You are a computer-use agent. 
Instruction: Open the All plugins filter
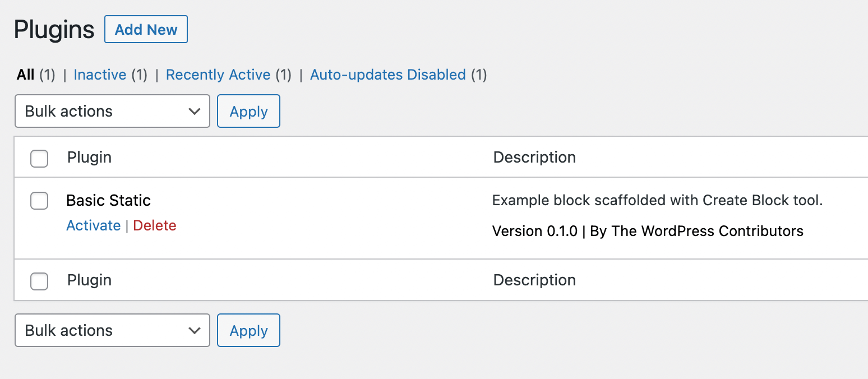pos(25,75)
